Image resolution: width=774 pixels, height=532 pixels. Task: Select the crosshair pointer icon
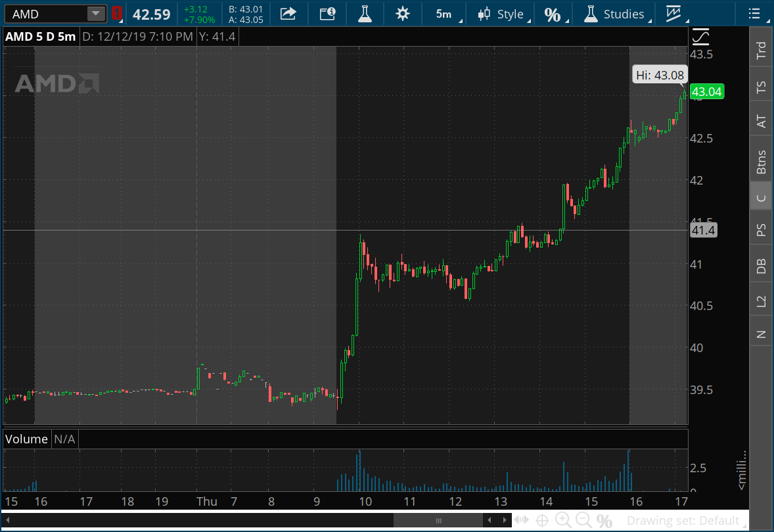pos(542,521)
